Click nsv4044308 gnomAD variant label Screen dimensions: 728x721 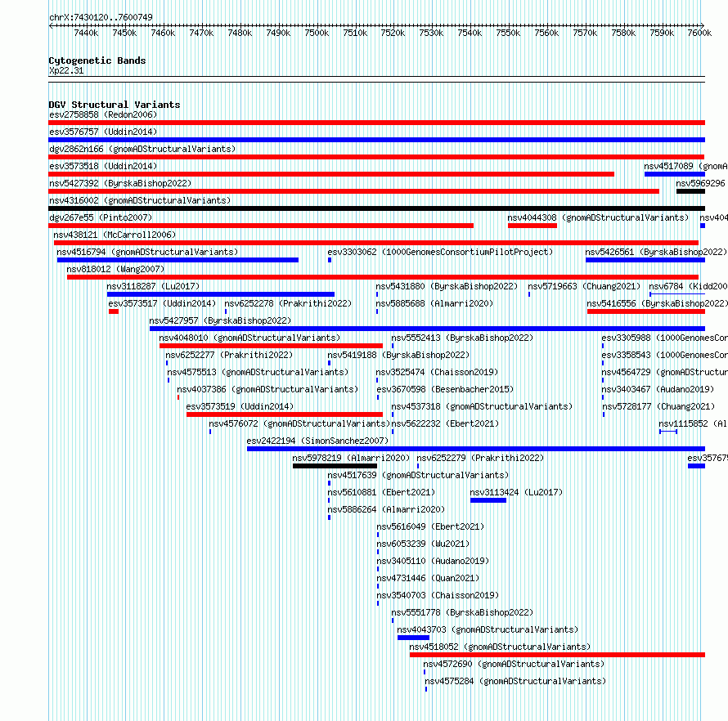coord(598,217)
